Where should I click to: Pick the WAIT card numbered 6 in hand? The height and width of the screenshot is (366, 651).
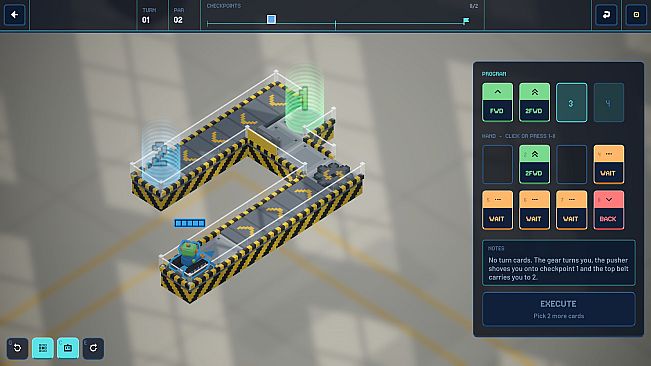[x=534, y=210]
